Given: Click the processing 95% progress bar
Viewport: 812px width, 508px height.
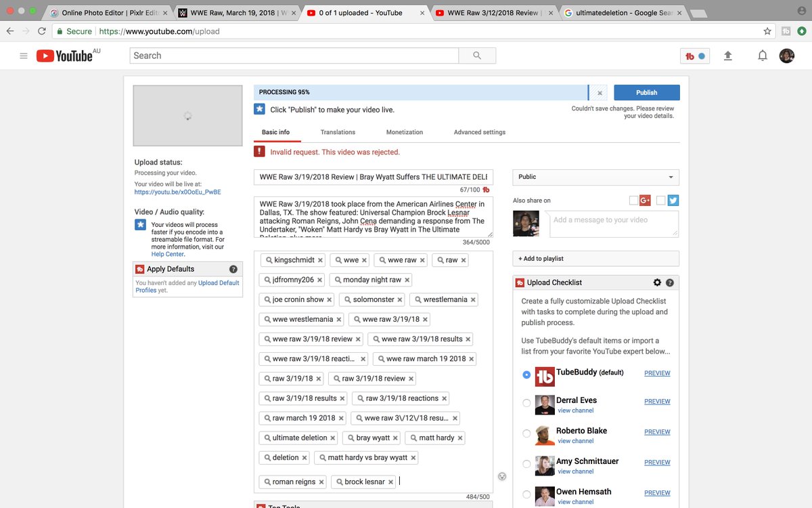Looking at the screenshot, I should [421, 93].
